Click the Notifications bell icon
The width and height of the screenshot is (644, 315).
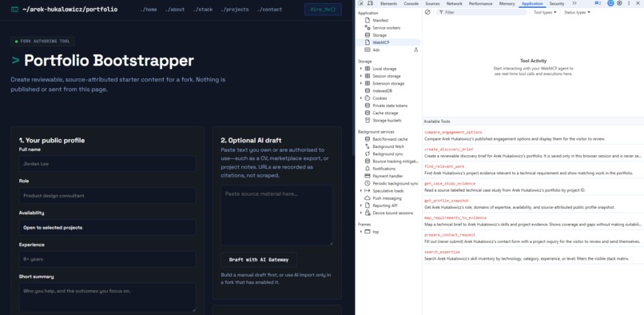[x=368, y=169]
